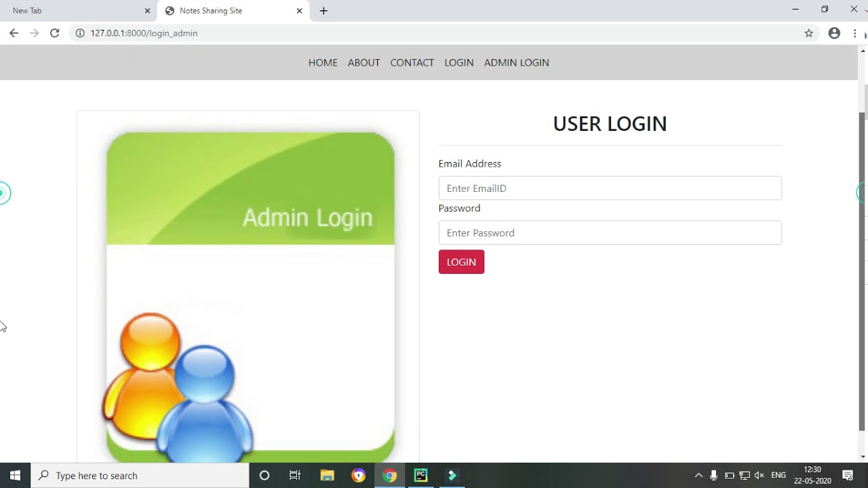Select the Notes Sharing Site tab
Image resolution: width=868 pixels, height=488 pixels.
[x=234, y=11]
